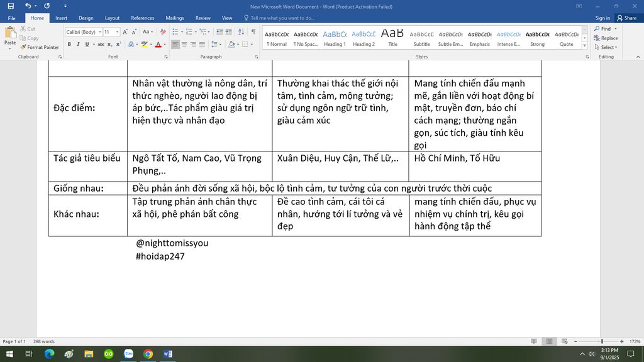Show or hide paragraph marks

(x=253, y=31)
